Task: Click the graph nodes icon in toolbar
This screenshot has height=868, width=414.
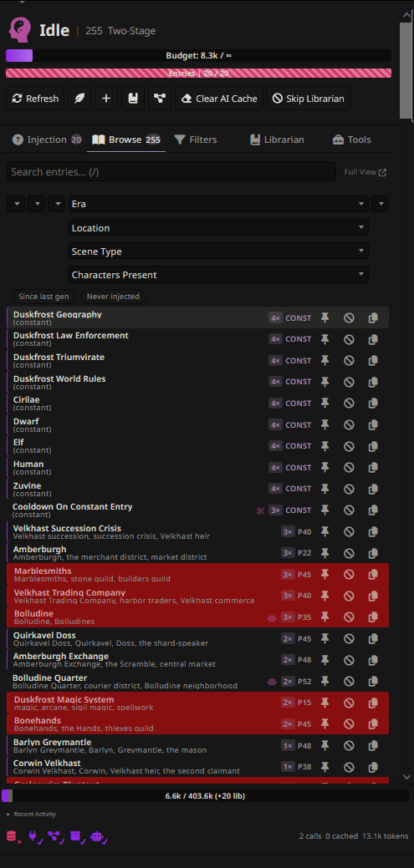Action: pyautogui.click(x=160, y=99)
